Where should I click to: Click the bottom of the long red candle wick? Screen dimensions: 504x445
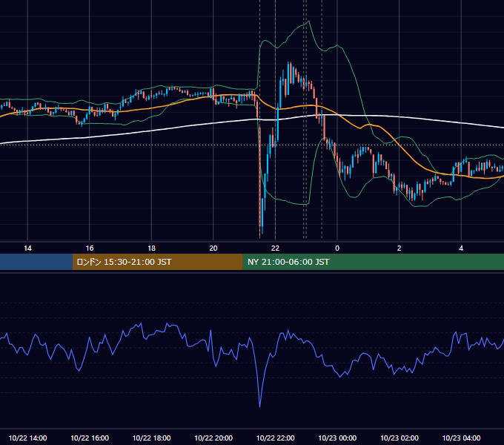click(x=259, y=237)
